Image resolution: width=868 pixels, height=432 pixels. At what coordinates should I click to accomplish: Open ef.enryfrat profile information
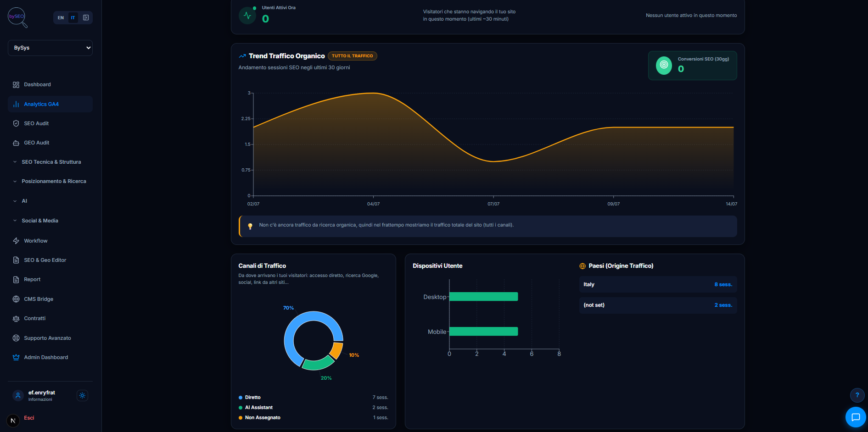click(41, 395)
